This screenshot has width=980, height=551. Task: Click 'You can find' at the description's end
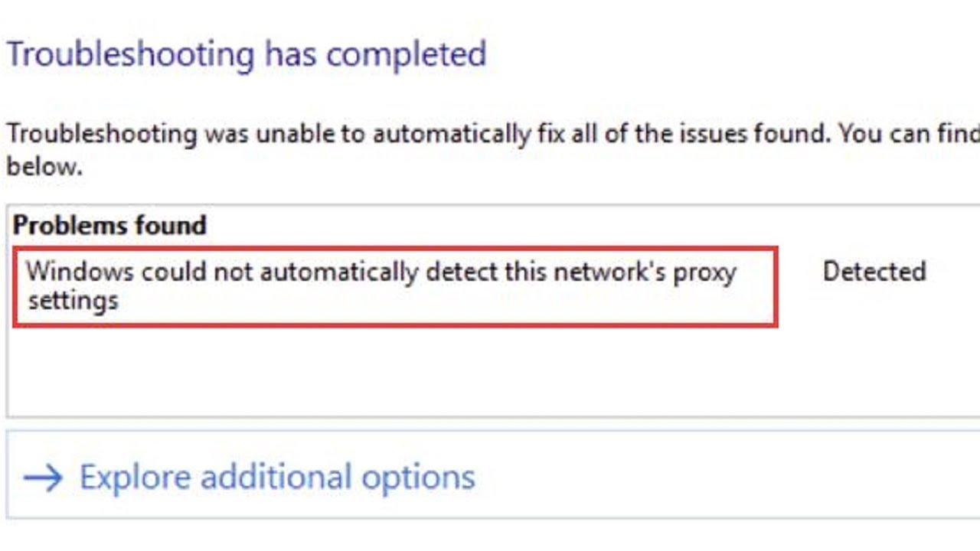pos(909,135)
